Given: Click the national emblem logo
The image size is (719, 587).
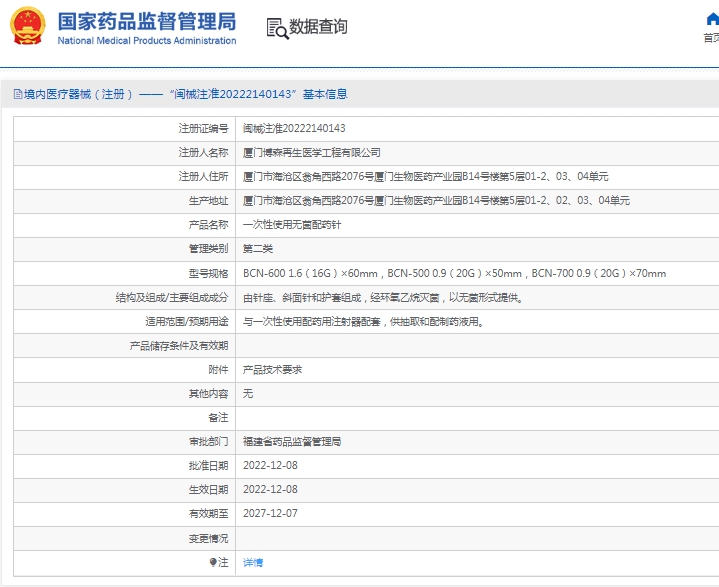Looking at the screenshot, I should tap(28, 26).
